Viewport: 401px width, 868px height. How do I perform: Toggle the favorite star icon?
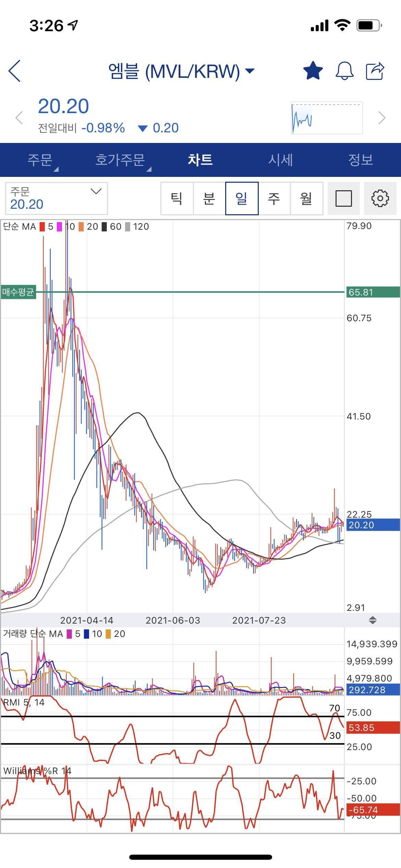pyautogui.click(x=313, y=71)
